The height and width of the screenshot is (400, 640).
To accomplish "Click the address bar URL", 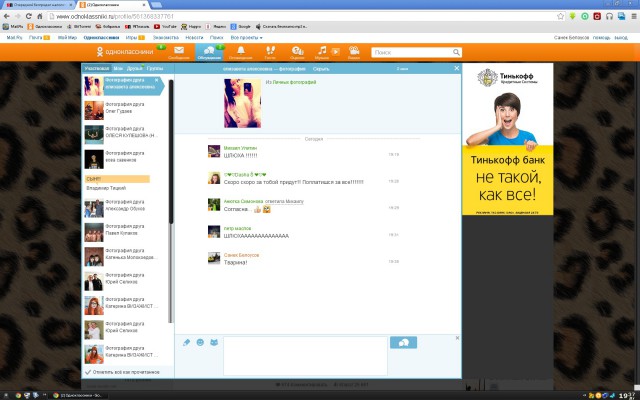I will click(x=115, y=17).
